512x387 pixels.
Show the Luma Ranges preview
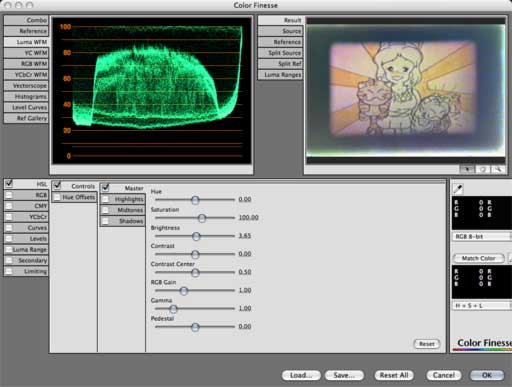point(280,75)
